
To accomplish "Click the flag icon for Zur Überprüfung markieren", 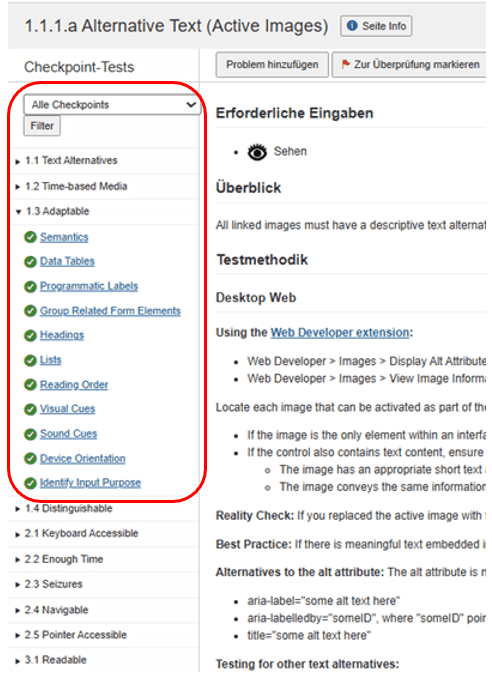I will tap(345, 64).
